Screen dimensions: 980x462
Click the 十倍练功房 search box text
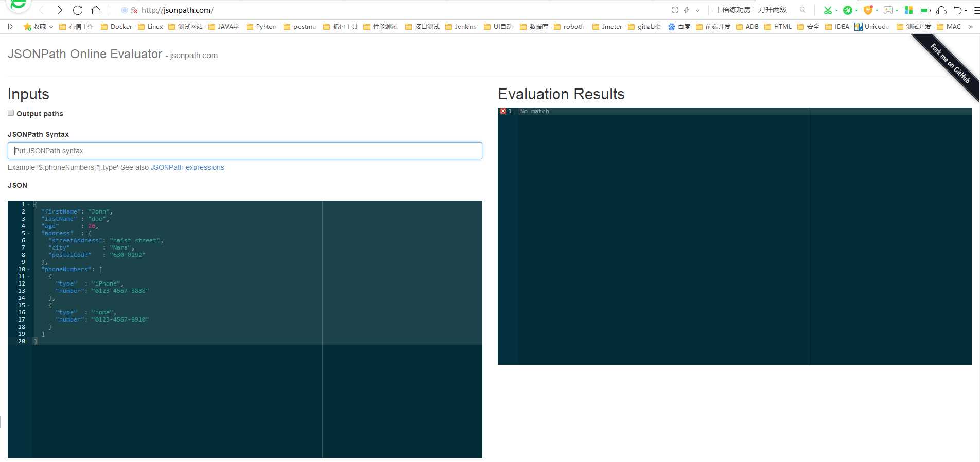click(x=751, y=10)
